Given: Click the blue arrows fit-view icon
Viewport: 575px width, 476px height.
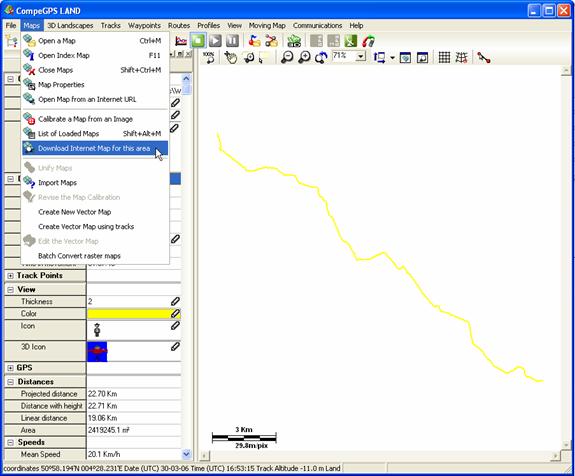Looking at the screenshot, I should pos(379,58).
